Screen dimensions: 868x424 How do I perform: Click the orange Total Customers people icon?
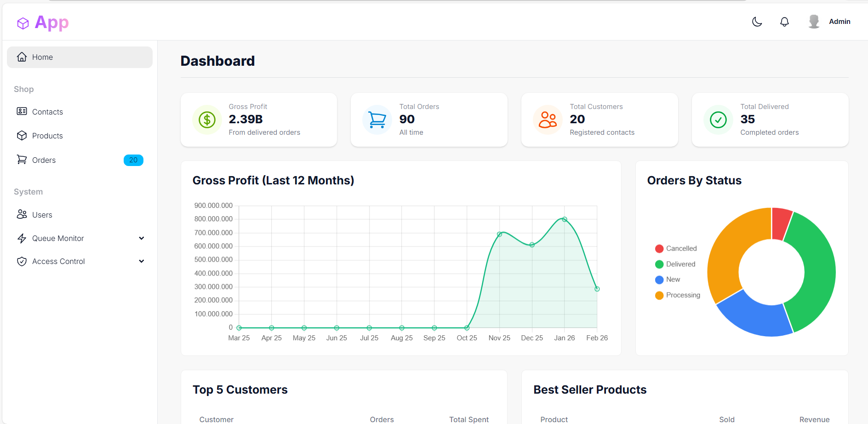click(x=548, y=120)
